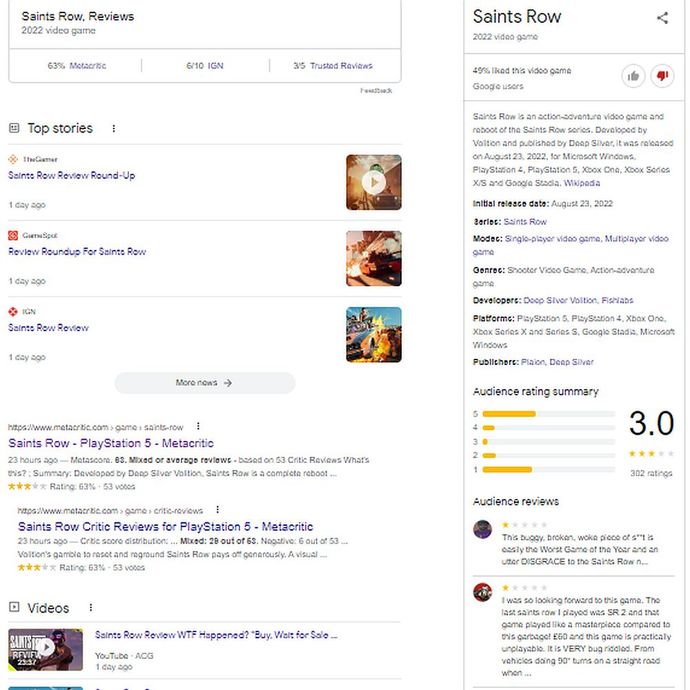Viewport: 690px width, 690px height.
Task: Open IGN Saints Row Review story
Action: (48, 328)
